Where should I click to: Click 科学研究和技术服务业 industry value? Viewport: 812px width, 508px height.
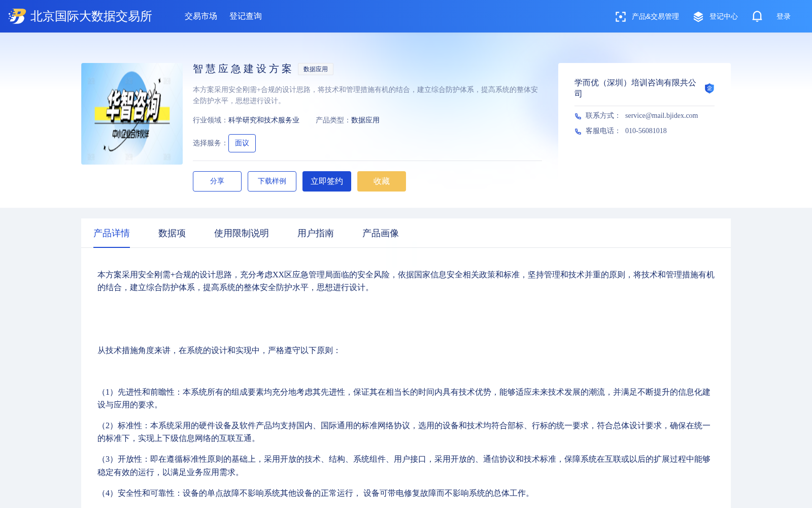point(264,120)
